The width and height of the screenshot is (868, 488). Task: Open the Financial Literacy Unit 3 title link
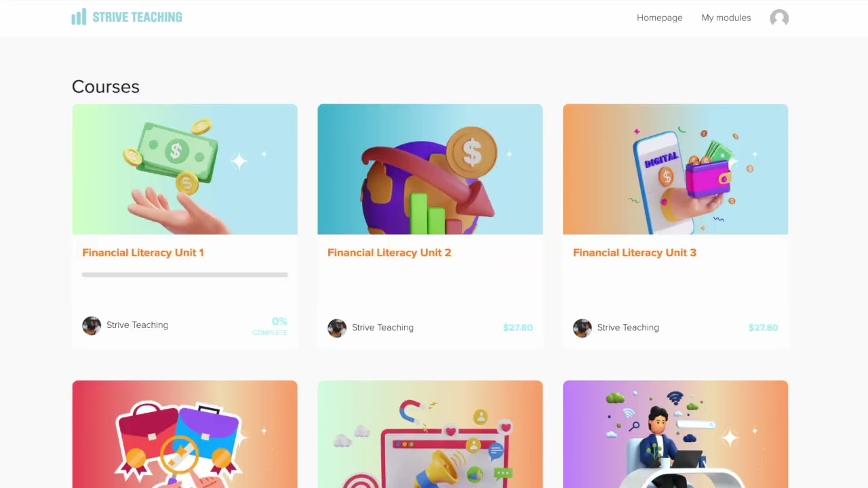[635, 252]
